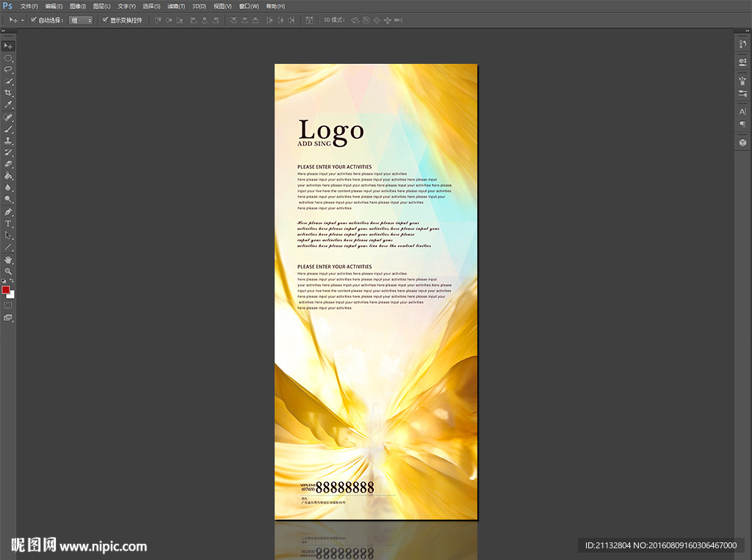Toggle Quick Mask mode

pos(8,305)
